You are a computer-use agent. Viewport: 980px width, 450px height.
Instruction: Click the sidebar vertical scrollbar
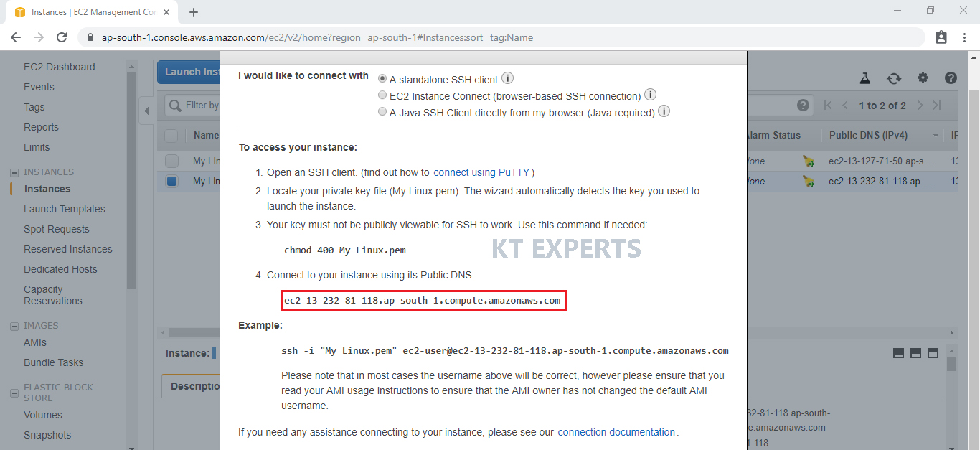(131, 179)
